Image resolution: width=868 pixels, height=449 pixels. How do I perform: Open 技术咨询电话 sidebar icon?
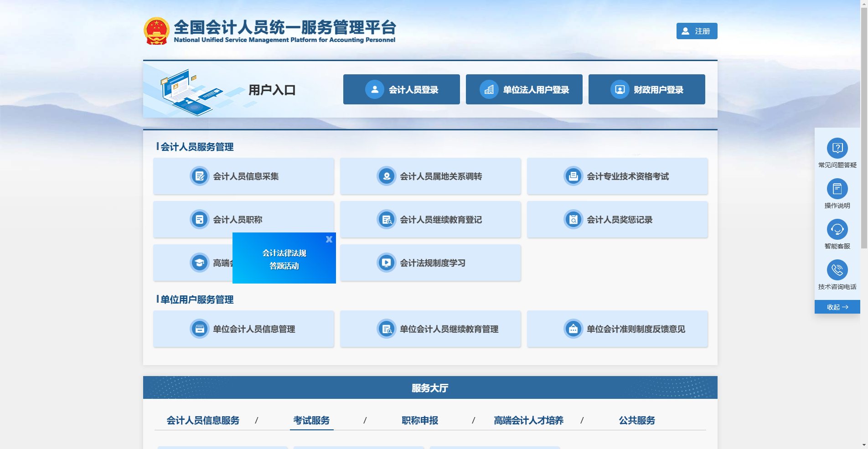pos(837,270)
